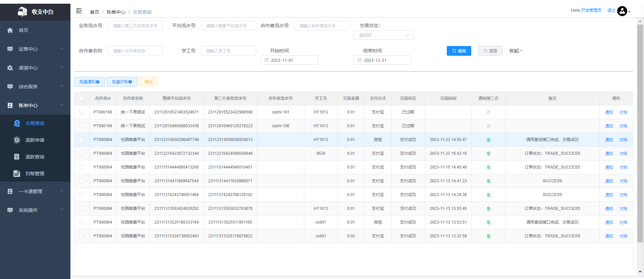Click 对账 link in ceshi-100 row

[624, 126]
